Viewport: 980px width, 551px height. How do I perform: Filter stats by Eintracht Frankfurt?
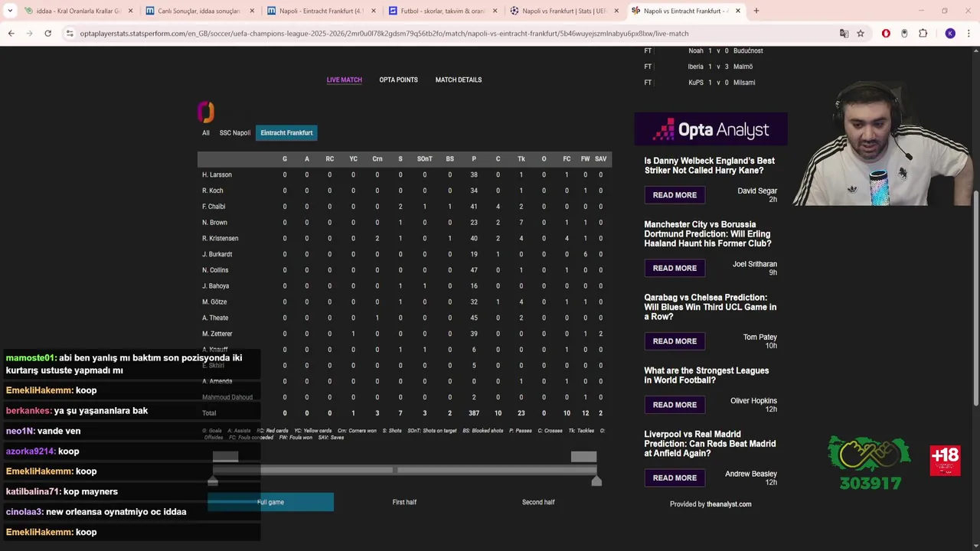(286, 132)
